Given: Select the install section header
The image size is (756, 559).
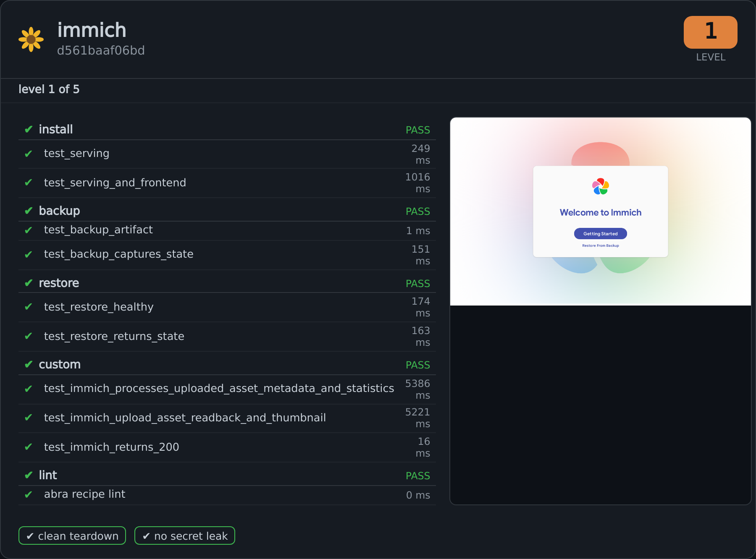Looking at the screenshot, I should tap(227, 129).
